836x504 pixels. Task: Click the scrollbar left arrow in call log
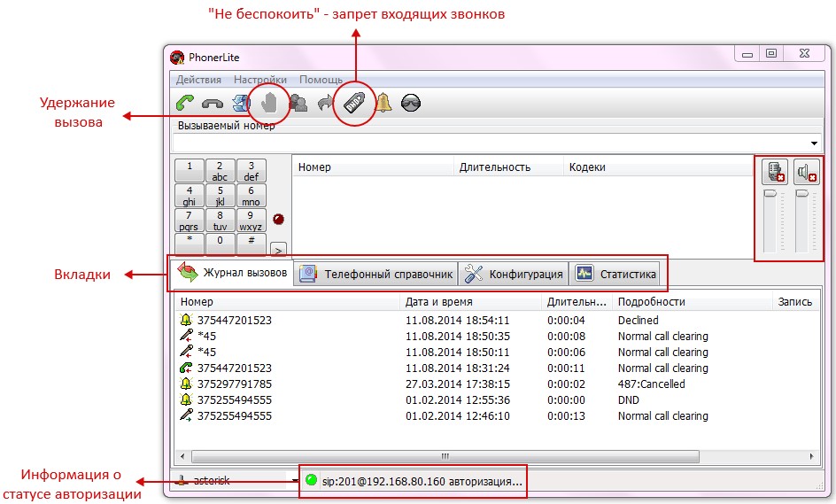click(x=182, y=456)
